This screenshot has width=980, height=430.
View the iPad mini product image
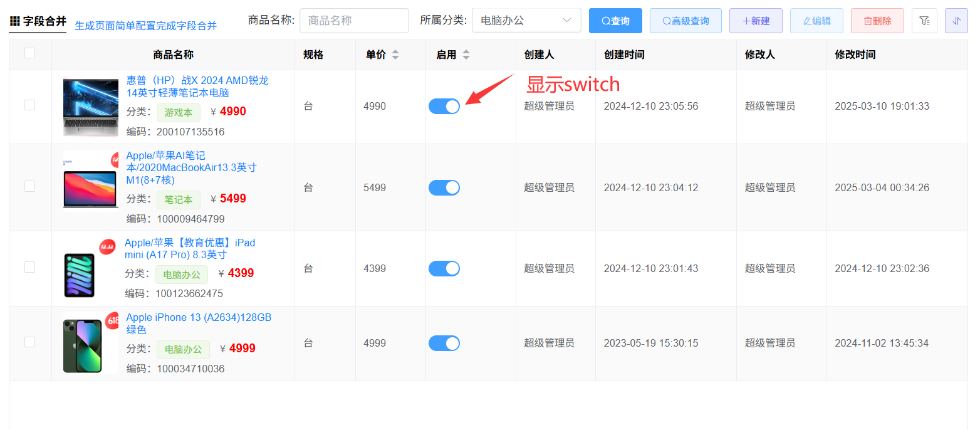[90, 268]
